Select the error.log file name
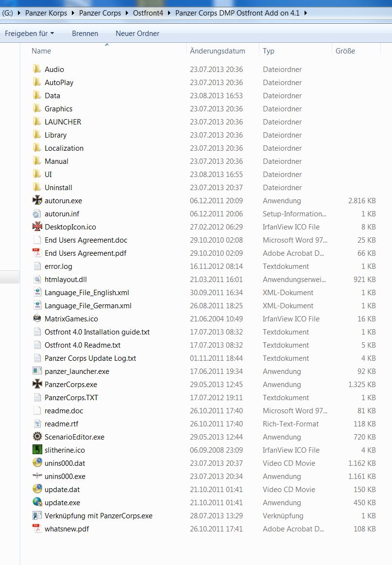Image resolution: width=392 pixels, height=565 pixels. click(x=58, y=266)
